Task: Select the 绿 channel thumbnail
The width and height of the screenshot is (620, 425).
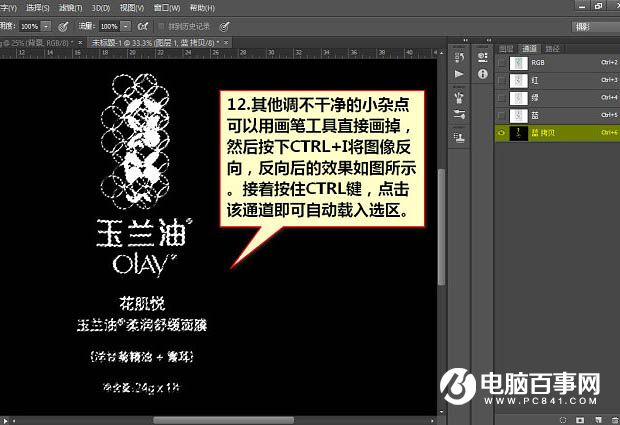Action: click(x=518, y=98)
